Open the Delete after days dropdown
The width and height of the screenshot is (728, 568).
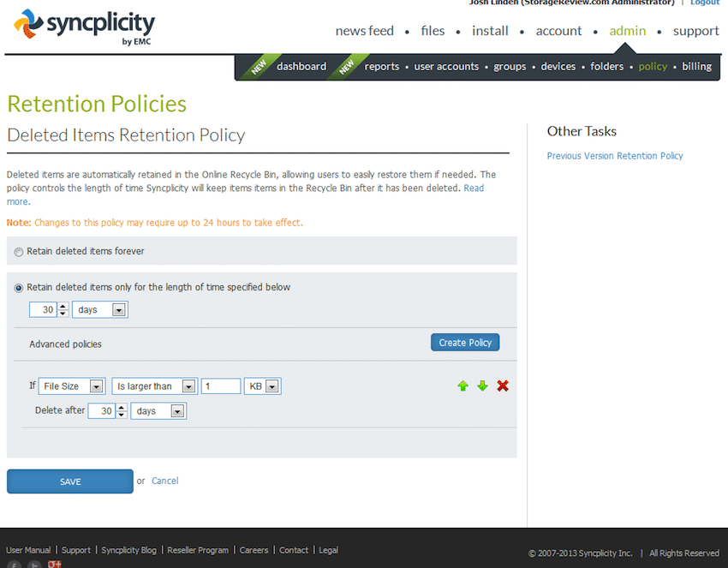pyautogui.click(x=158, y=411)
